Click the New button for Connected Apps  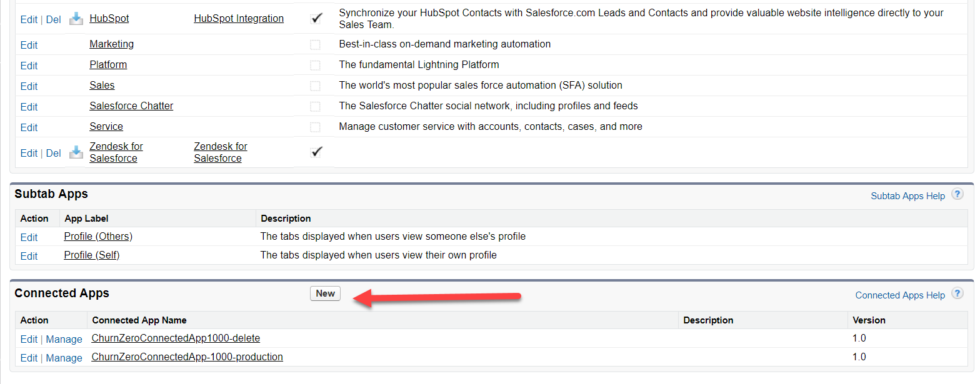point(325,293)
